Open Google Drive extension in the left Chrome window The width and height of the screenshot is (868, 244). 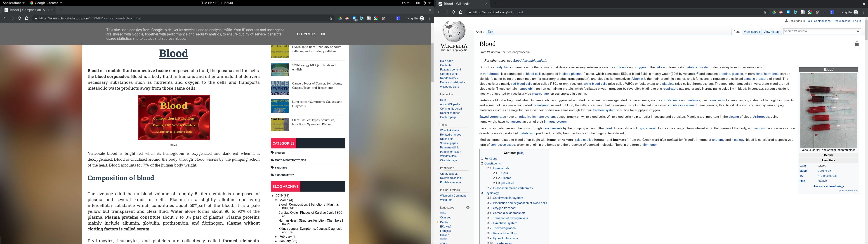(x=340, y=19)
